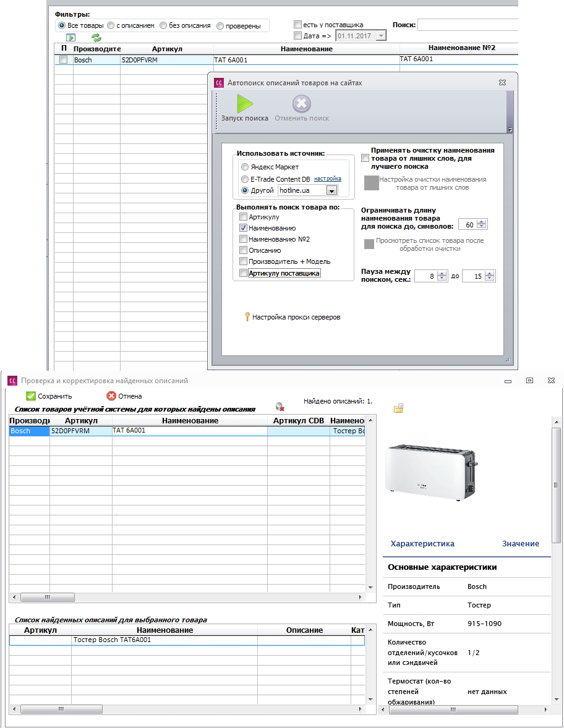Open the hotline.ua source dropdown

pos(331,190)
